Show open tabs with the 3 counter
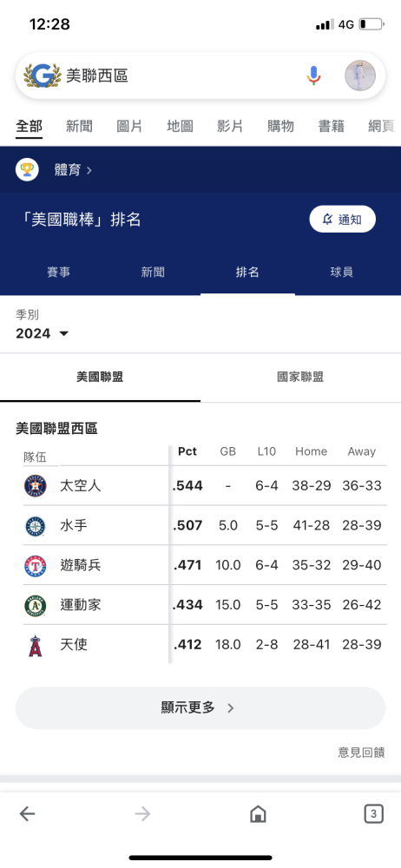 [x=374, y=813]
